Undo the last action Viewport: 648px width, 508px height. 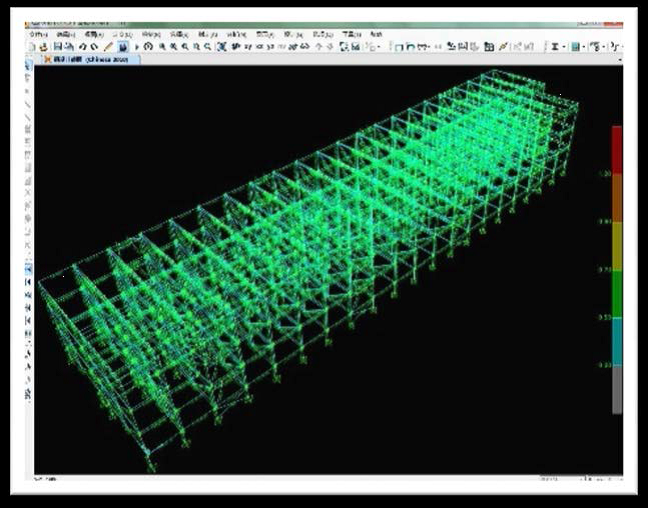click(x=82, y=47)
